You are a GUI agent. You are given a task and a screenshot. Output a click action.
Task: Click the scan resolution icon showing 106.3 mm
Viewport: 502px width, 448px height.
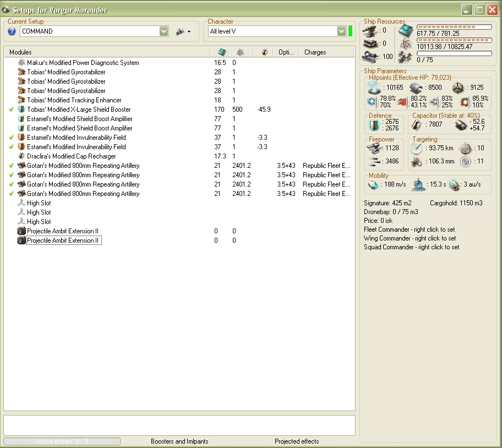pyautogui.click(x=417, y=162)
